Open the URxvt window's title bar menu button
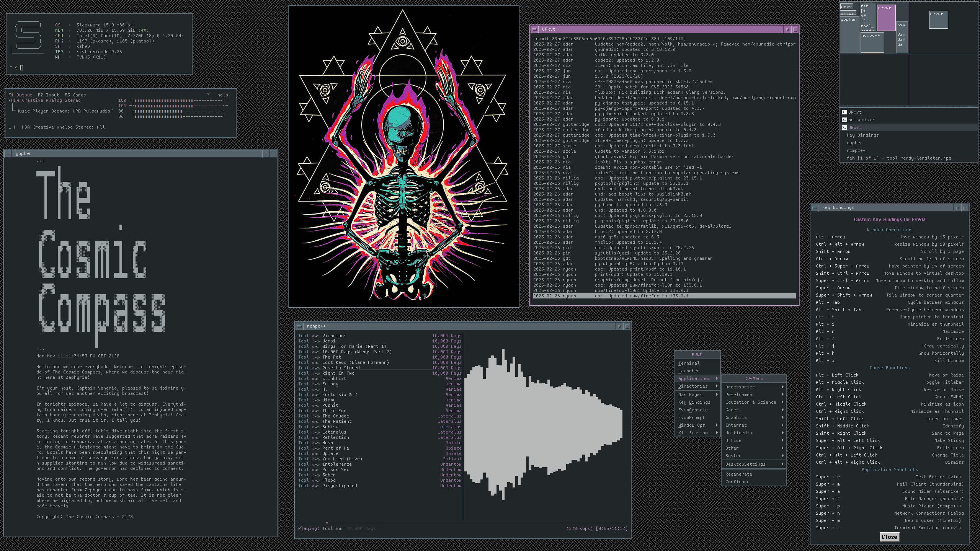Screen dimensions: 980x551 [x=534, y=29]
